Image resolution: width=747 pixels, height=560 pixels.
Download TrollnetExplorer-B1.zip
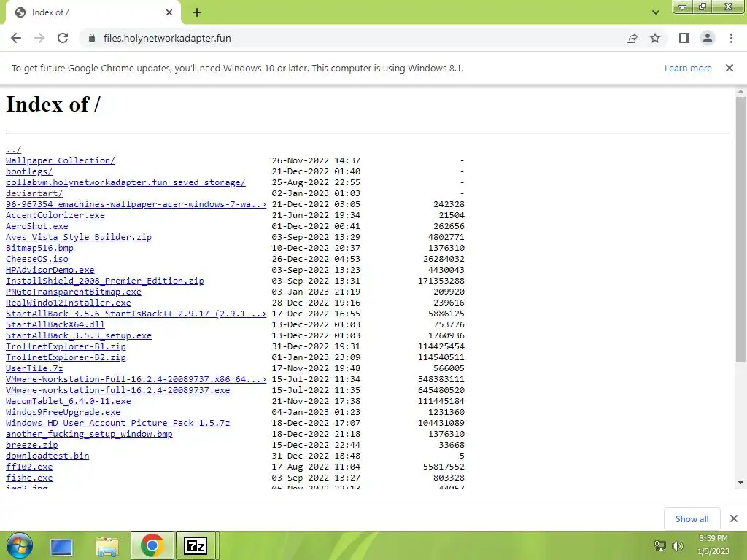(x=66, y=346)
